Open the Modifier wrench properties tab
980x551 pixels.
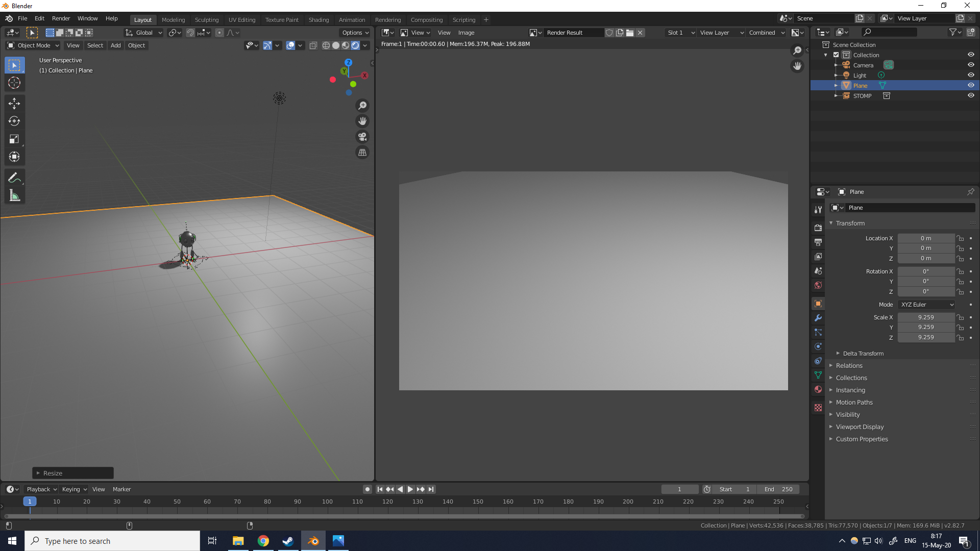818,318
